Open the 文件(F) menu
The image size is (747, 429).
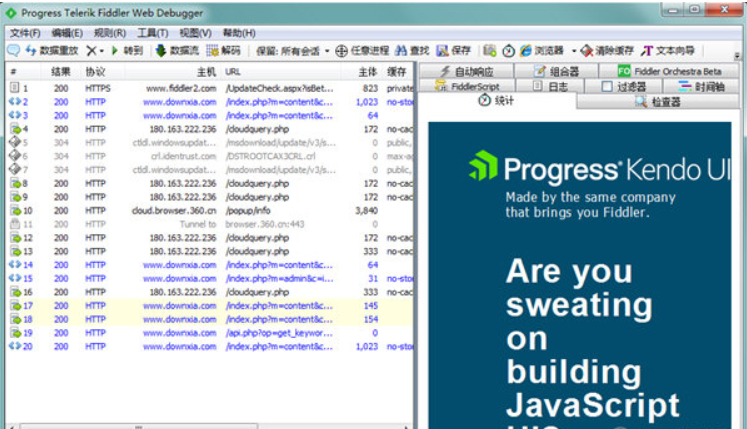[25, 33]
